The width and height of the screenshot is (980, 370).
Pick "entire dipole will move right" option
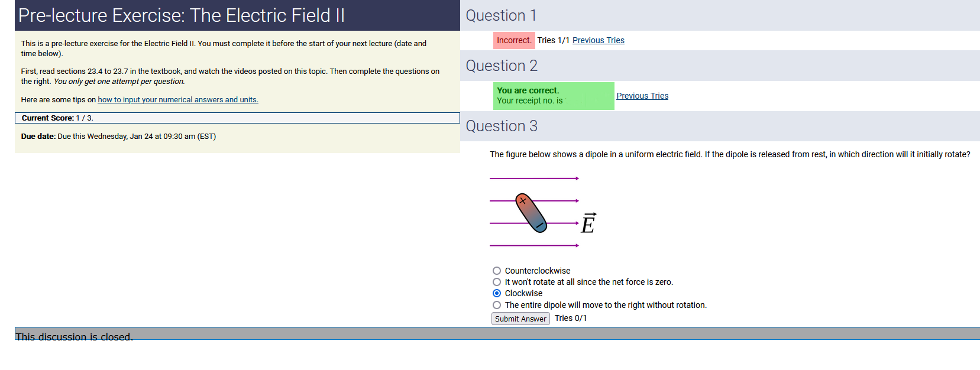coord(497,305)
